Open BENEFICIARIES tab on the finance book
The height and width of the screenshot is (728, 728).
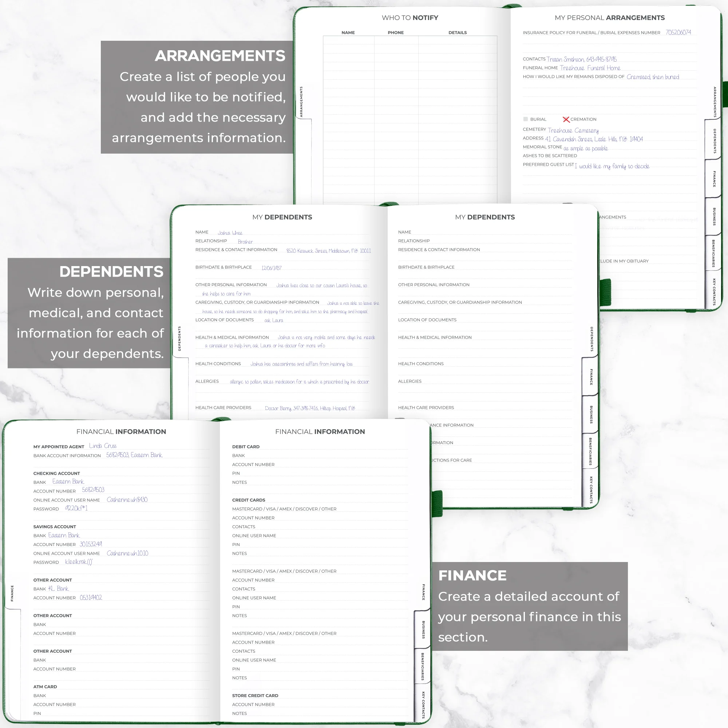423,667
